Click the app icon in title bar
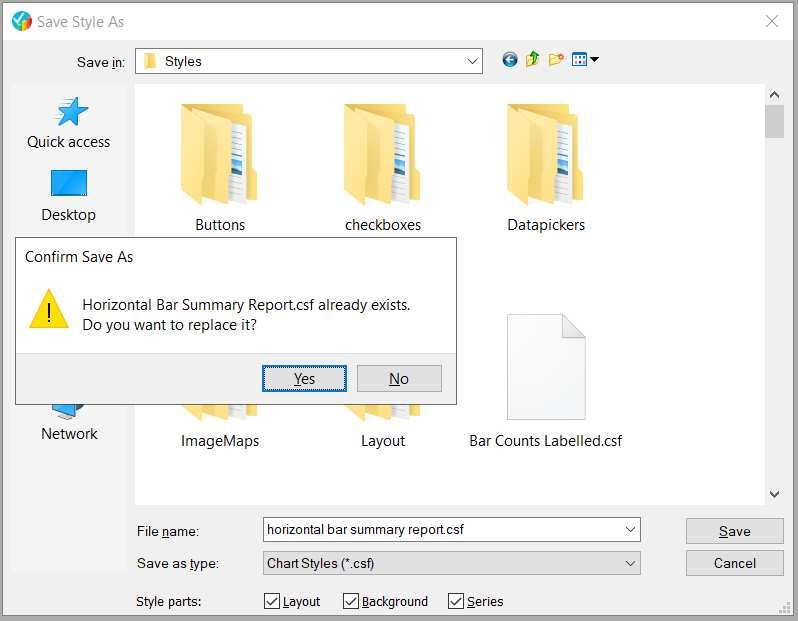Viewport: 798px width, 621px height. (x=22, y=21)
